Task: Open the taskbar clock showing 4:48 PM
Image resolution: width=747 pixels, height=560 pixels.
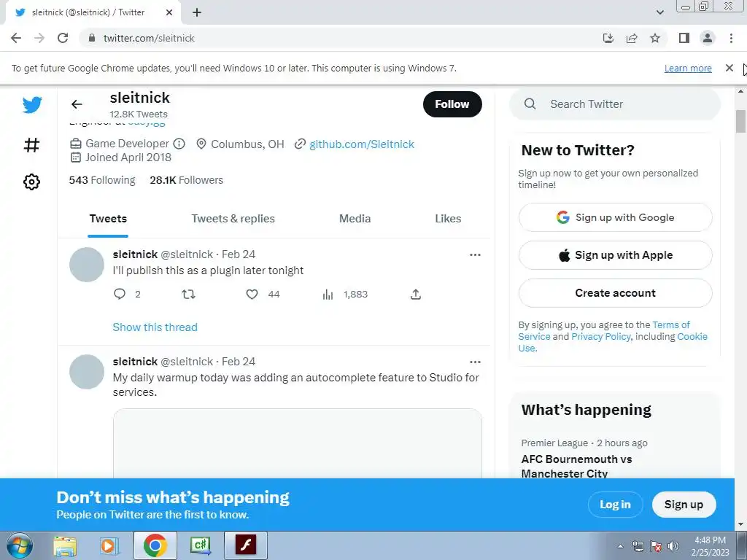Action: click(x=711, y=546)
